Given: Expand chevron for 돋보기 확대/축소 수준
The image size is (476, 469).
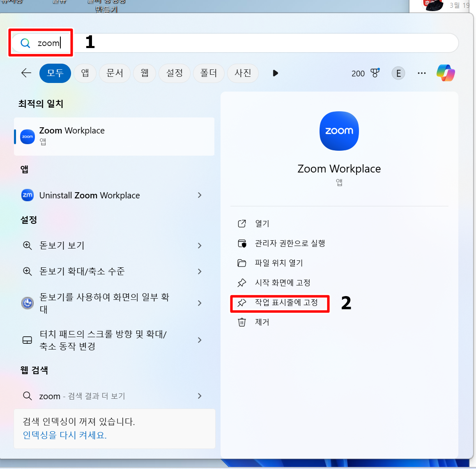Looking at the screenshot, I should click(x=200, y=271).
